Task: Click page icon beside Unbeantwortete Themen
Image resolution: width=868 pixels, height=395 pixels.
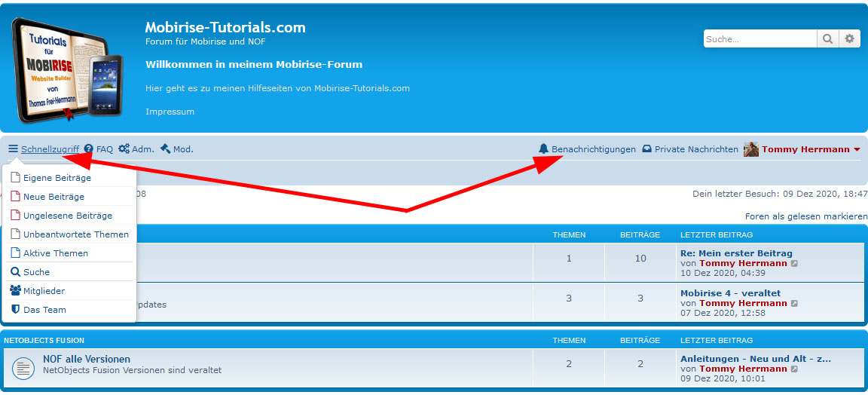Action: pos(16,234)
